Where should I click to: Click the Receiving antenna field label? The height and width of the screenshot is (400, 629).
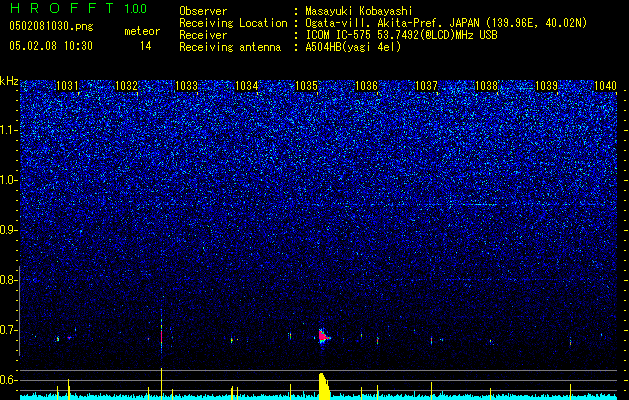click(x=230, y=47)
